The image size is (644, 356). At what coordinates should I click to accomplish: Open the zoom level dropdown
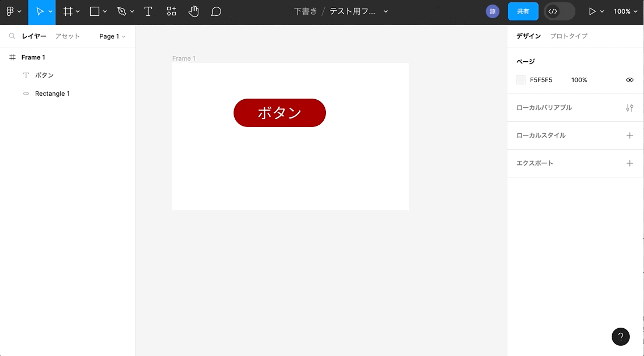point(625,11)
